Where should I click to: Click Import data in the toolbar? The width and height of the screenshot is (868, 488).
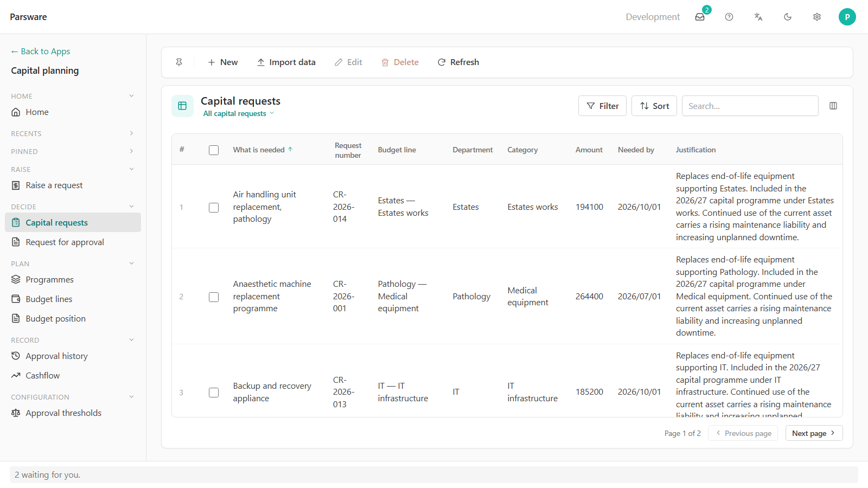[x=286, y=62]
